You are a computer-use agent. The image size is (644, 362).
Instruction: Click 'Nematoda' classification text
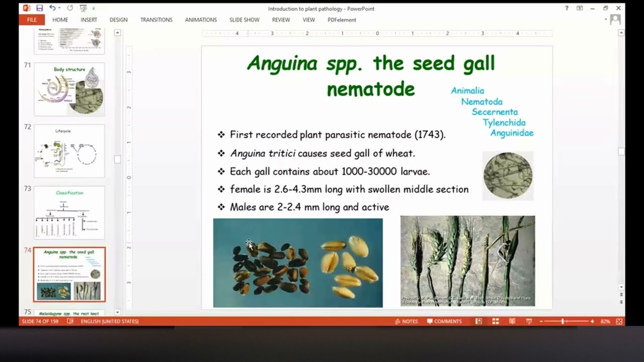click(x=481, y=102)
